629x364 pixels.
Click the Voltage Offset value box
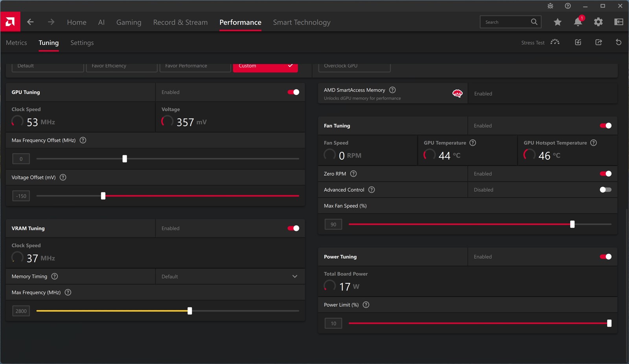click(21, 196)
